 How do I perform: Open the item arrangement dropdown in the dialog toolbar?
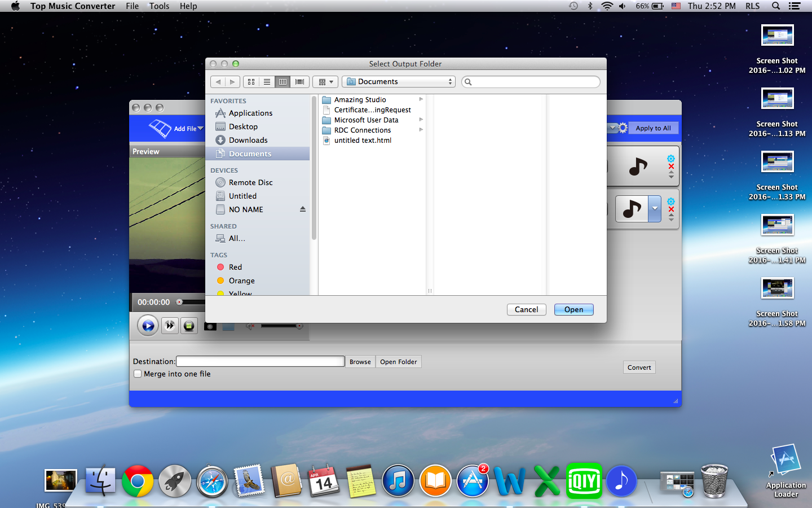click(325, 82)
